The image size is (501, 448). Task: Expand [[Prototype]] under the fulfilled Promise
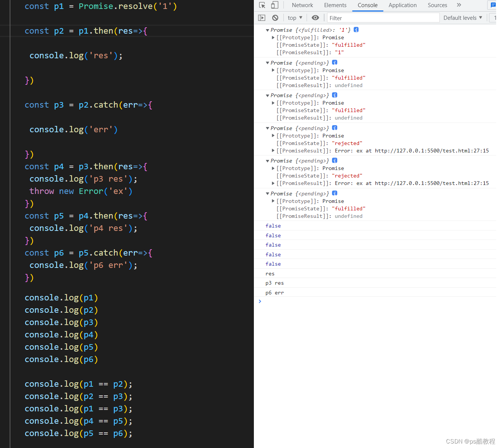(273, 37)
